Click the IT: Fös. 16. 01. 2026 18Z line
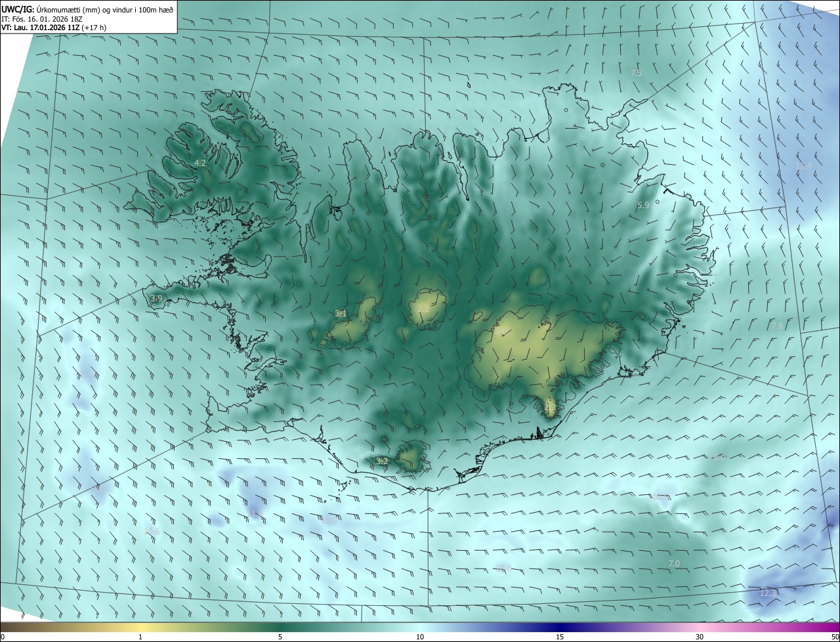840x642 pixels. pyautogui.click(x=41, y=19)
